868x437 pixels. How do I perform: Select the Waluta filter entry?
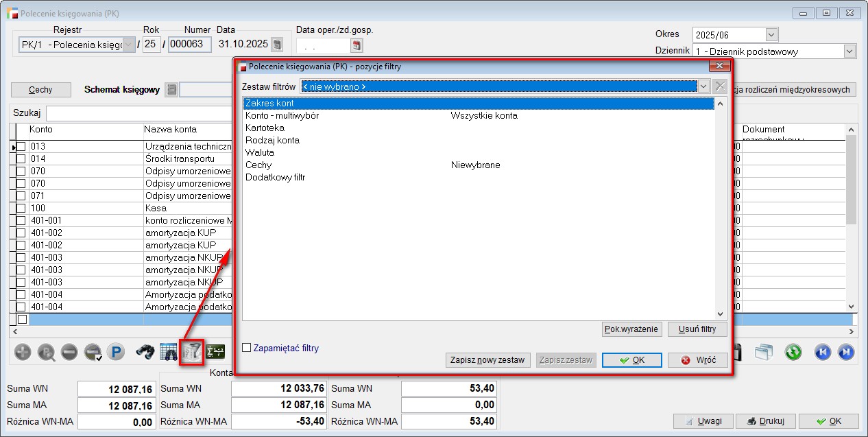pos(260,152)
